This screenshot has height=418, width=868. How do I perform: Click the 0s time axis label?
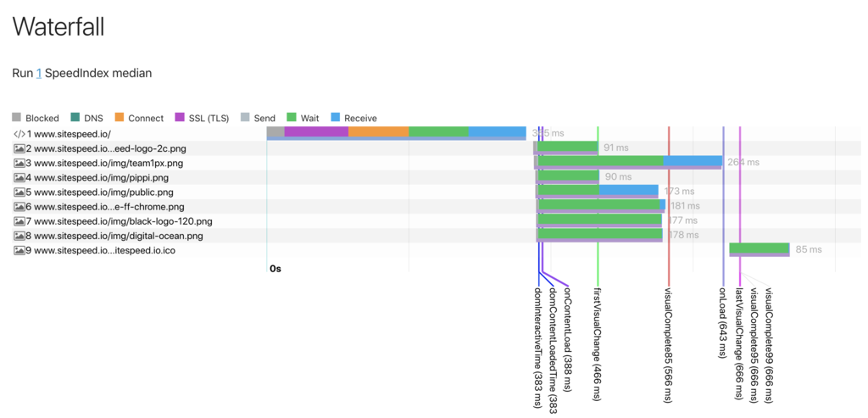(275, 269)
